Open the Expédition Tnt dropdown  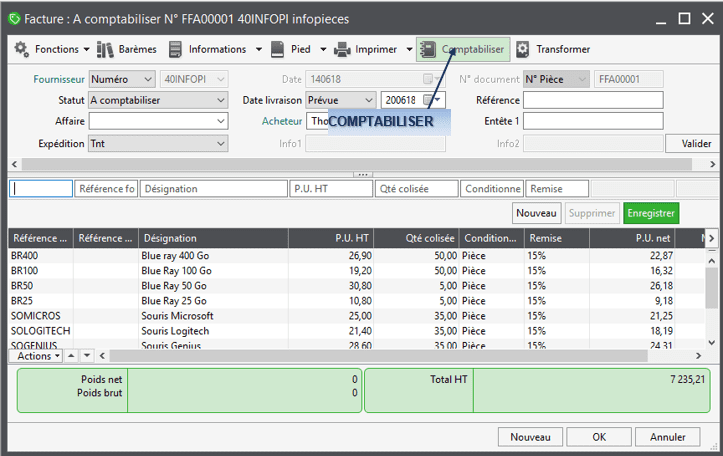[x=158, y=143]
